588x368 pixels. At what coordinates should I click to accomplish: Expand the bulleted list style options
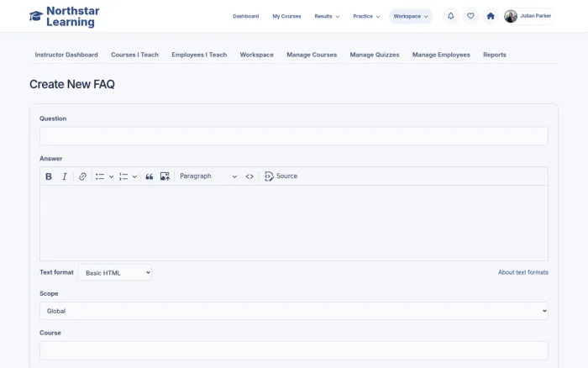(112, 176)
